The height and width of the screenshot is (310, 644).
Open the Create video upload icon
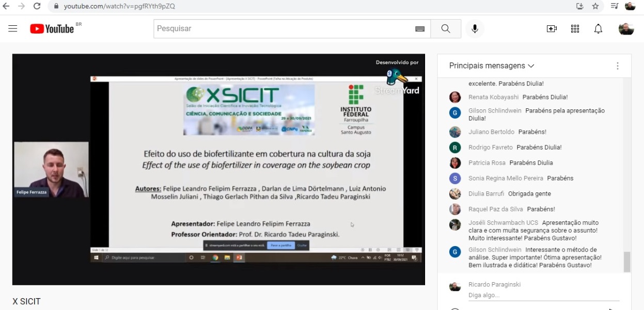(552, 29)
